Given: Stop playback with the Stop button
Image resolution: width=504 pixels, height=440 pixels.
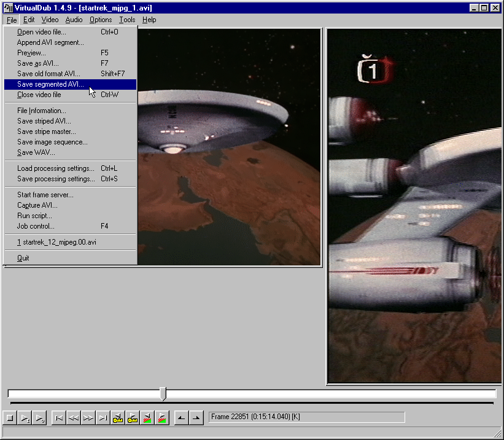Looking at the screenshot, I should coord(10,418).
